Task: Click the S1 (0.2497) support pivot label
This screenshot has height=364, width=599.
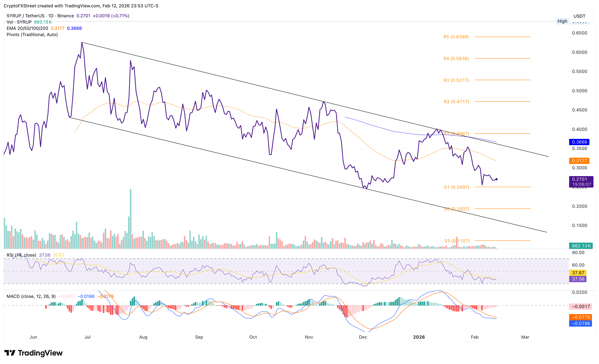Action: tap(456, 187)
